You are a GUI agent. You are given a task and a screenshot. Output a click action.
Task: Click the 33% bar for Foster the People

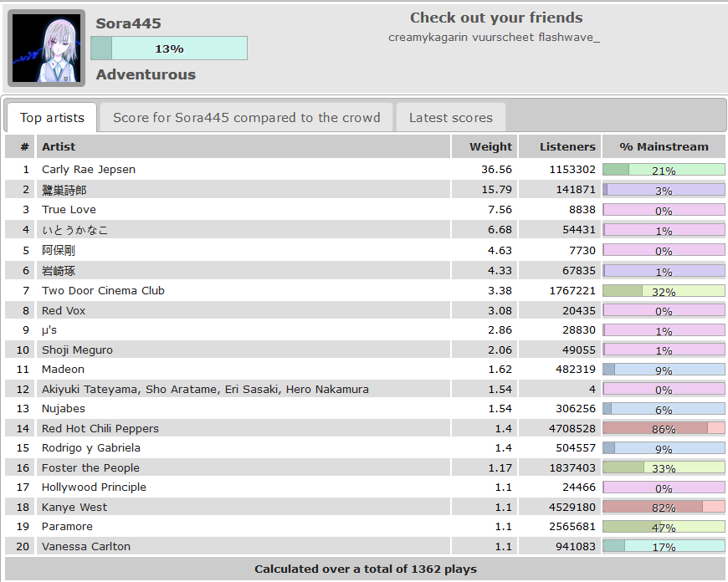pyautogui.click(x=664, y=467)
